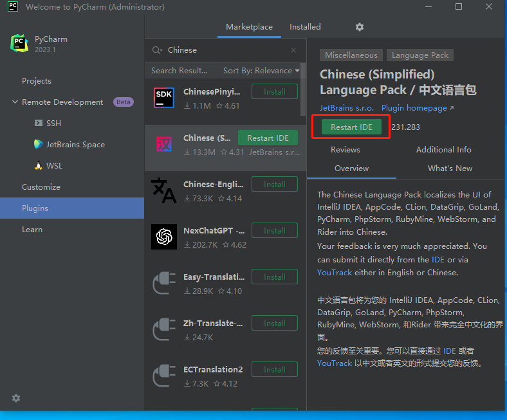
Task: Open the JetBrains s.r.o. vendor link
Action: pos(347,108)
